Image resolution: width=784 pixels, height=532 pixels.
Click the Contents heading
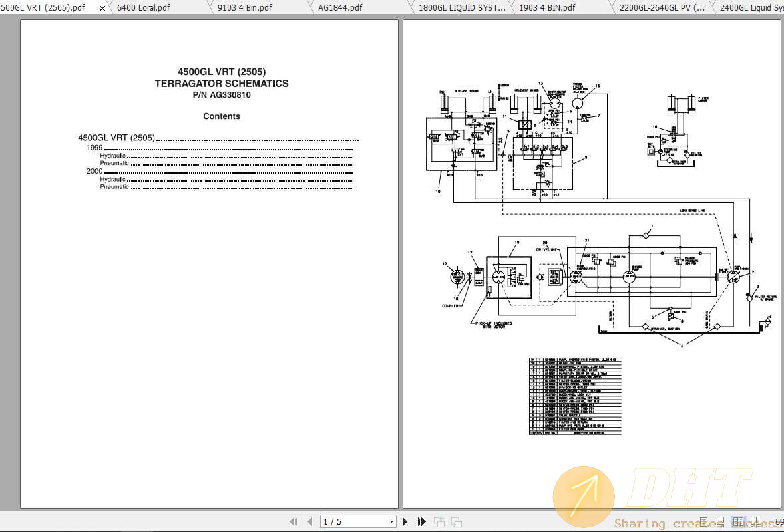coord(222,116)
